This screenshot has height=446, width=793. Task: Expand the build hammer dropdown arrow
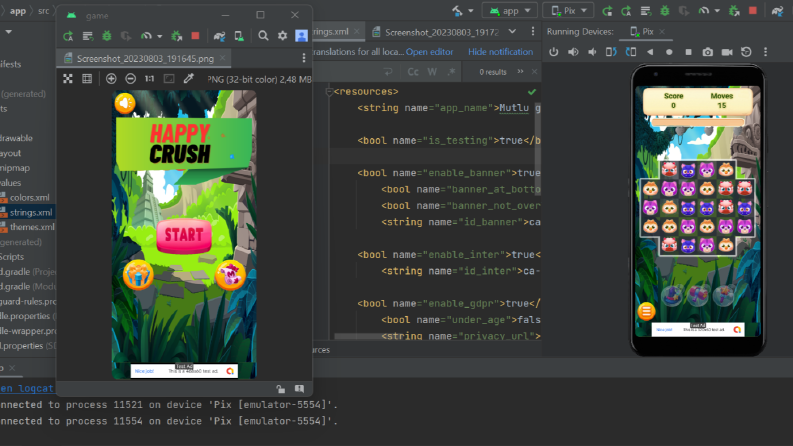coord(471,11)
